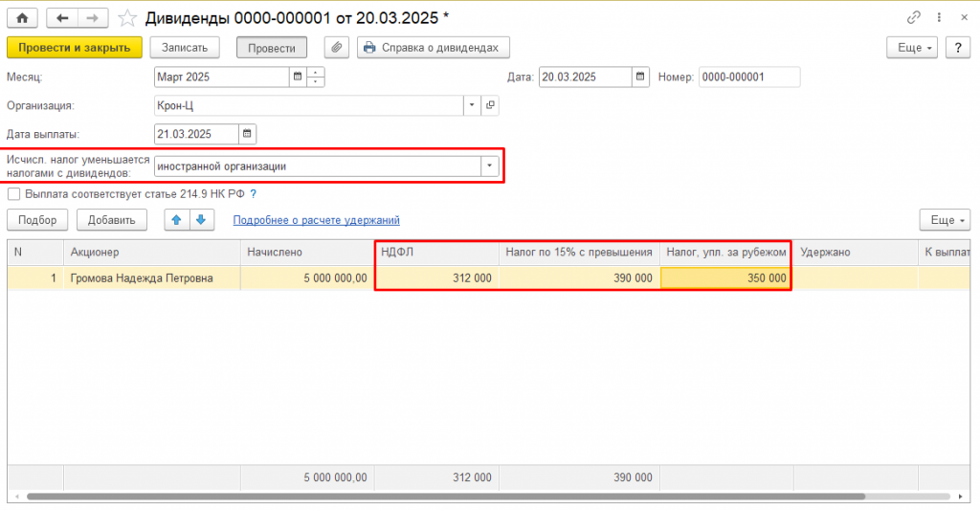This screenshot has height=510, width=980.
Task: Click Налог по 15% с превышения header
Action: click(x=579, y=252)
